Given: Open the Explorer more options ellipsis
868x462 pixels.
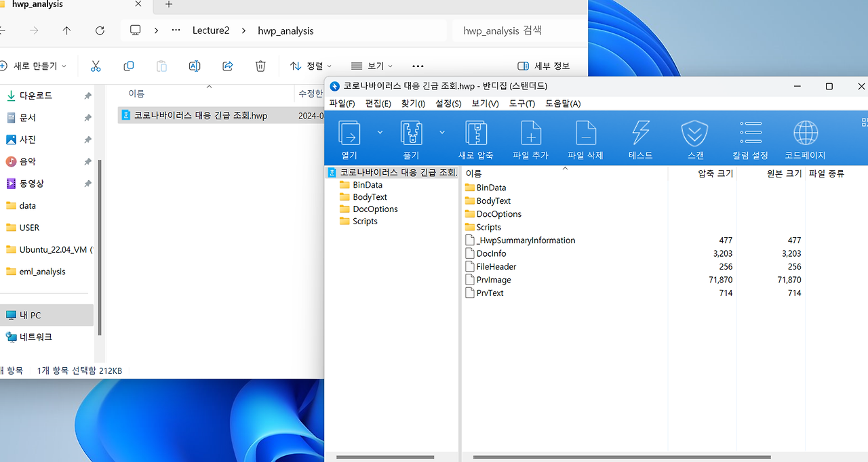Looking at the screenshot, I should (418, 66).
